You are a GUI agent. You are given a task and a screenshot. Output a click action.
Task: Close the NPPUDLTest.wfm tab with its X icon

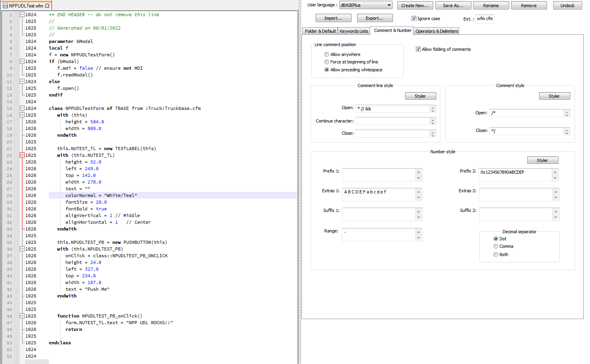coord(47,6)
